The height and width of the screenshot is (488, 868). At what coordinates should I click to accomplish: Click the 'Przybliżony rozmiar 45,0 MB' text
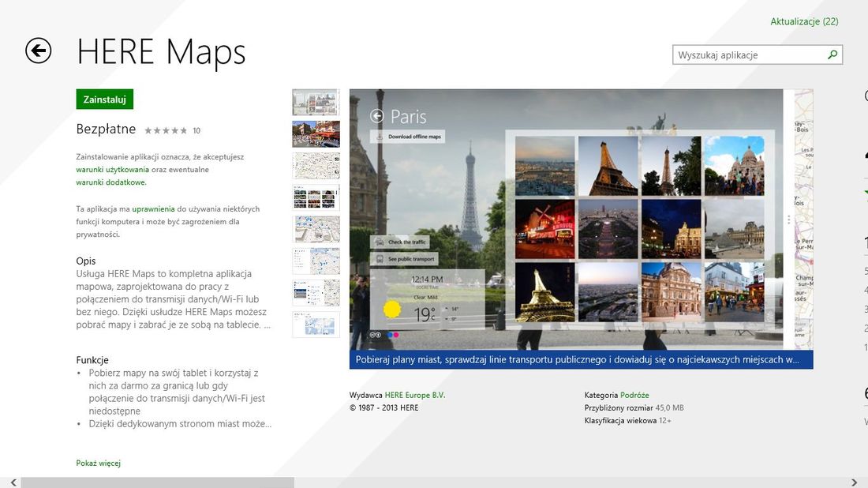634,407
